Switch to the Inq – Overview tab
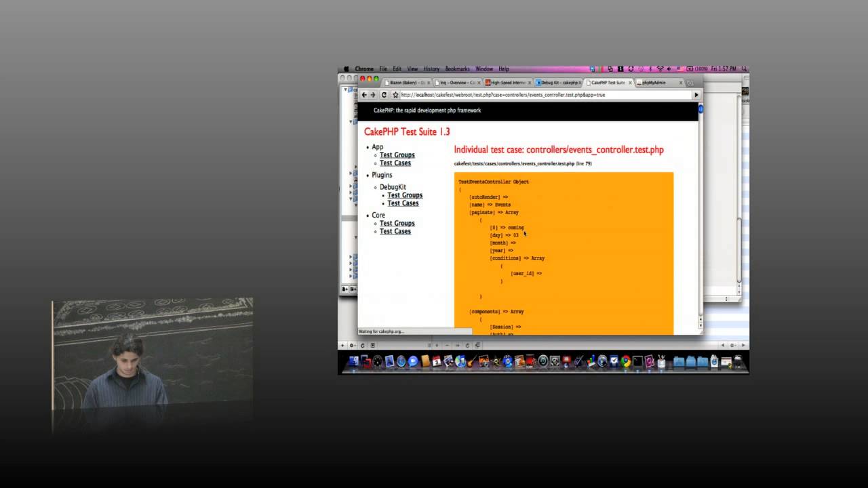 tap(458, 83)
